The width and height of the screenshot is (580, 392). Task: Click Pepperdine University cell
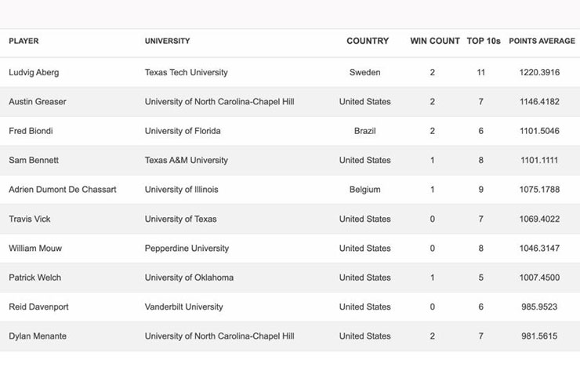[187, 249]
